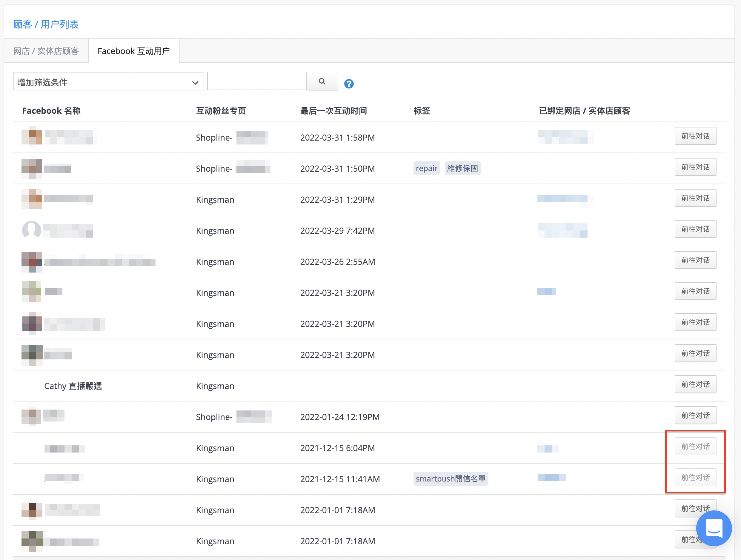Click 前往对话 for the Cathy 直播嚴選 row

695,384
